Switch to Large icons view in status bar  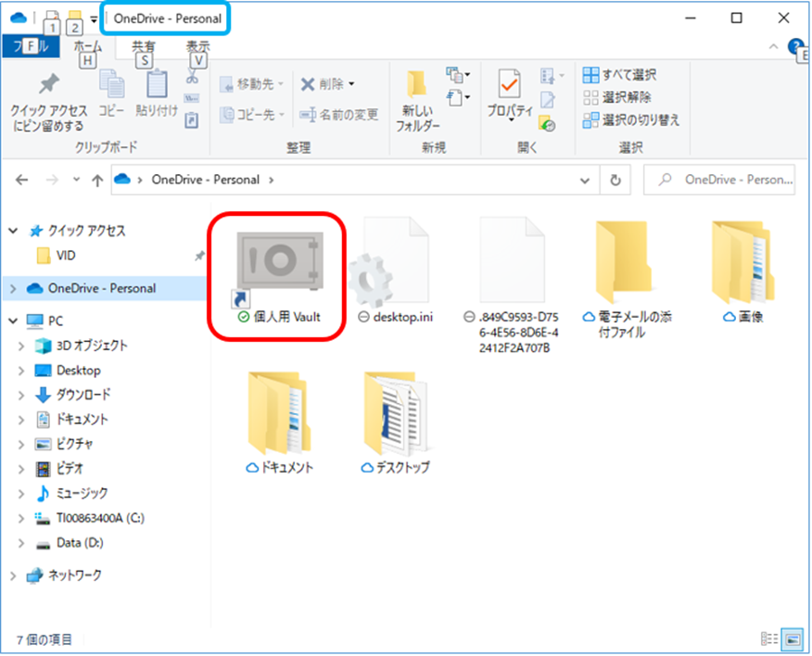click(x=793, y=639)
